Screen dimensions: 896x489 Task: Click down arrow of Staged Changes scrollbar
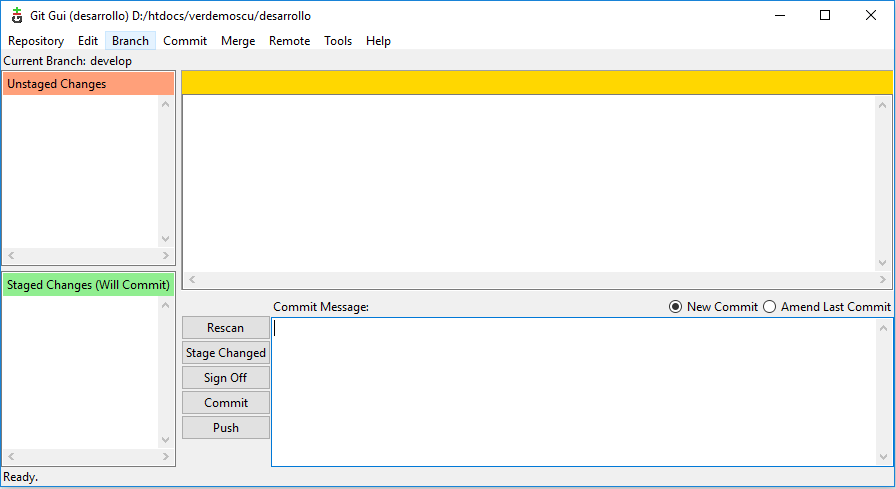point(166,440)
